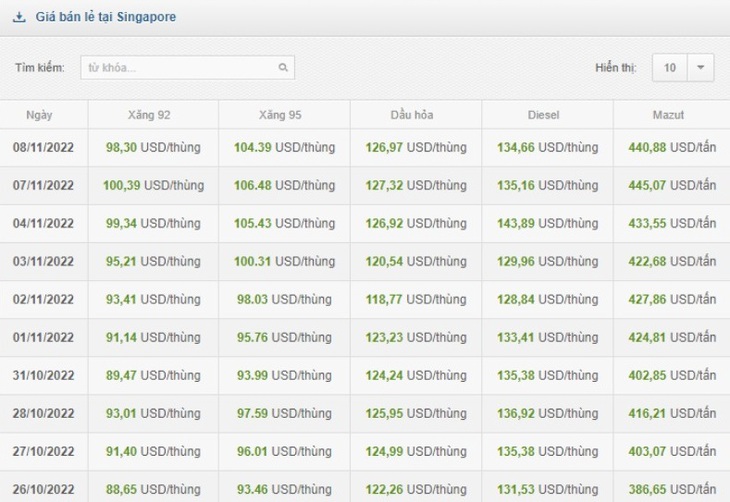Focus the từ khóa search field
The height and width of the screenshot is (502, 730).
point(187,68)
